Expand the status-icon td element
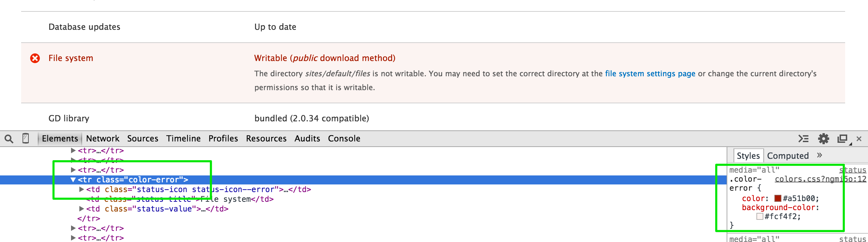The image size is (868, 242). click(x=81, y=189)
